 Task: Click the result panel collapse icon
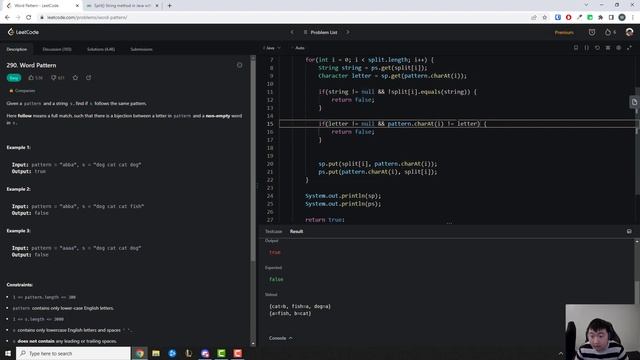[629, 231]
